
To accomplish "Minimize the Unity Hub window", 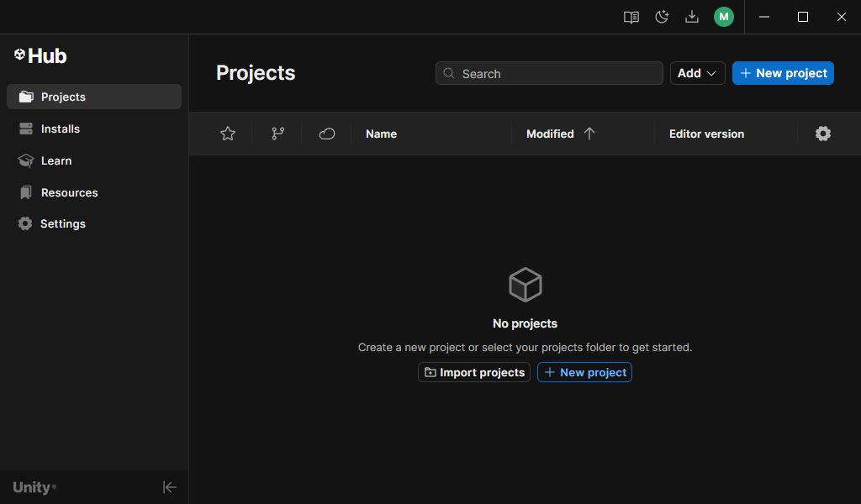I will (x=763, y=17).
